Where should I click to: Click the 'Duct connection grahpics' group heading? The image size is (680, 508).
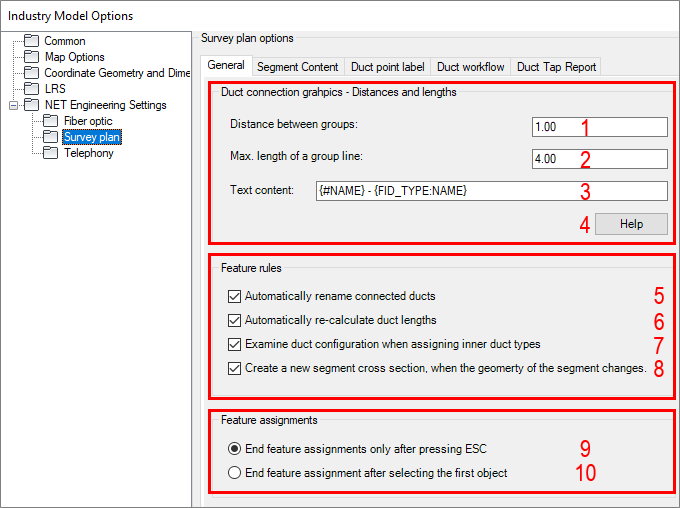(x=339, y=92)
